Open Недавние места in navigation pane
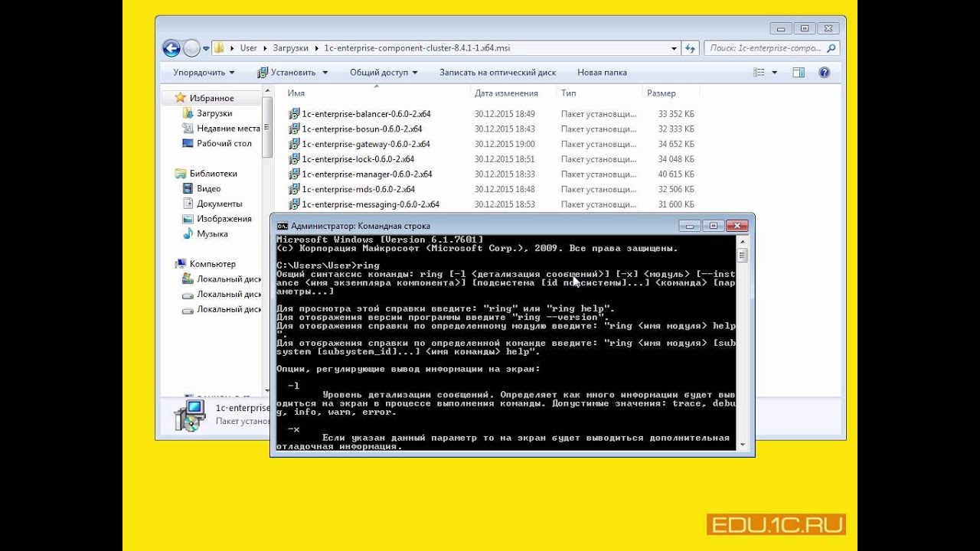 point(228,129)
